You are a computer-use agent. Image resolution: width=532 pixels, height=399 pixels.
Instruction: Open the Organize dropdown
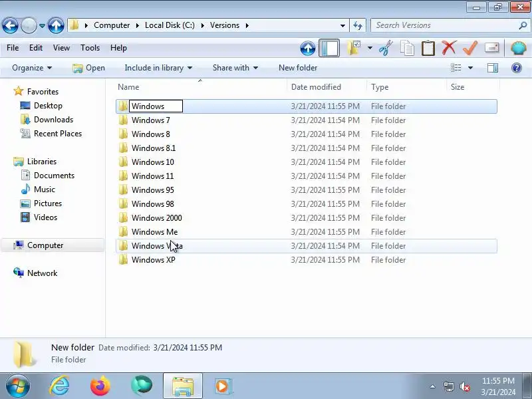(32, 68)
